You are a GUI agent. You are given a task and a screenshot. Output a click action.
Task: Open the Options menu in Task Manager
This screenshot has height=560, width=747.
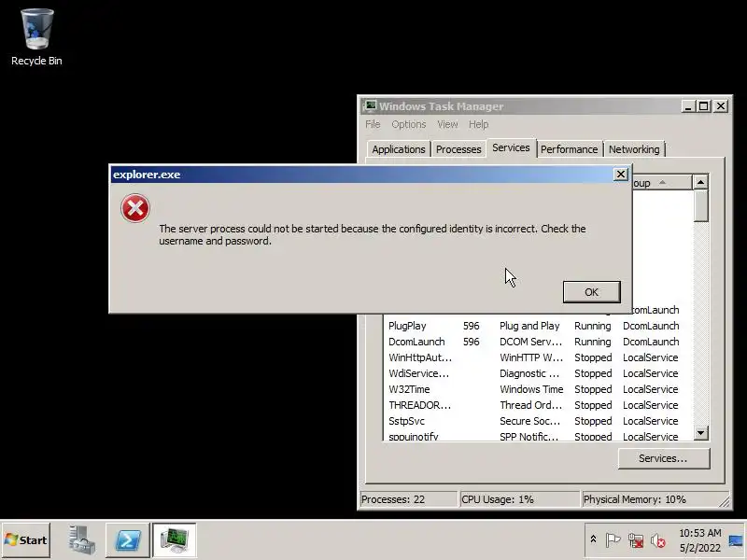click(x=408, y=124)
